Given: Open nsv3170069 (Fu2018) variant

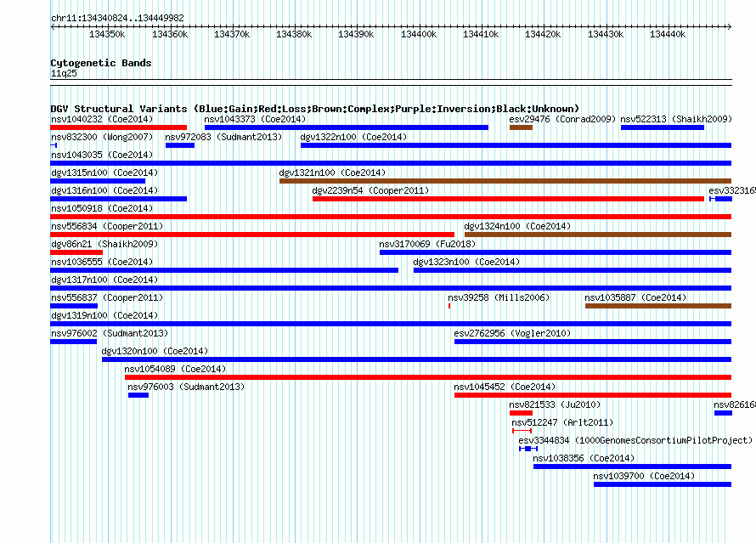Looking at the screenshot, I should click(427, 244).
